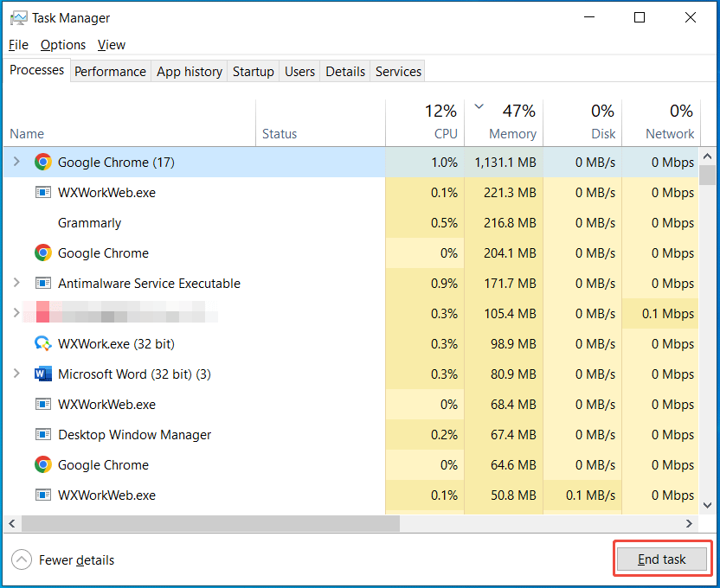Click the Microsoft Word (32 bit) icon
Viewport: 720px width, 588px height.
[43, 374]
